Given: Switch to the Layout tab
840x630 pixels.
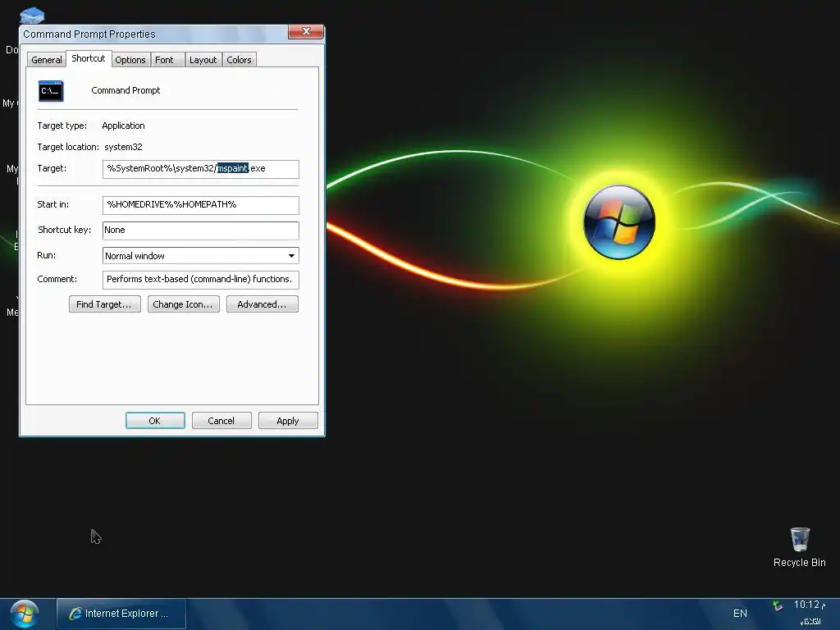Looking at the screenshot, I should (203, 60).
